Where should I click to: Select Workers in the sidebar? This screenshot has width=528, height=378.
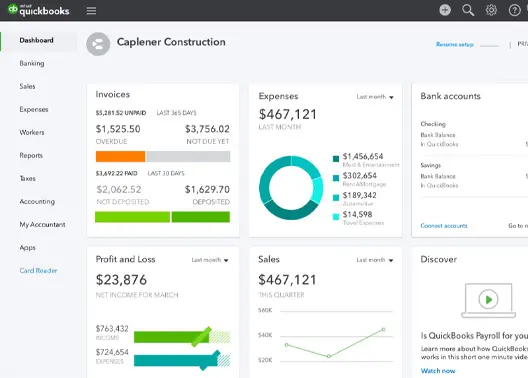(32, 132)
